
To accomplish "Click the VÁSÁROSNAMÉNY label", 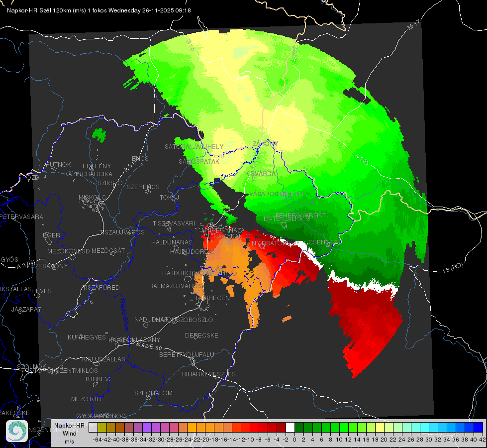I will coord(277,194).
